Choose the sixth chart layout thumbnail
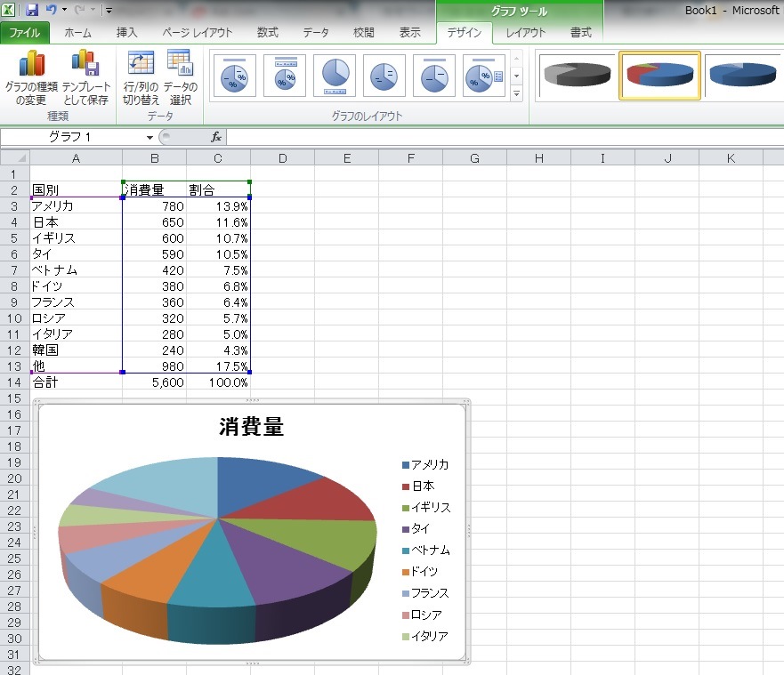 click(x=484, y=76)
